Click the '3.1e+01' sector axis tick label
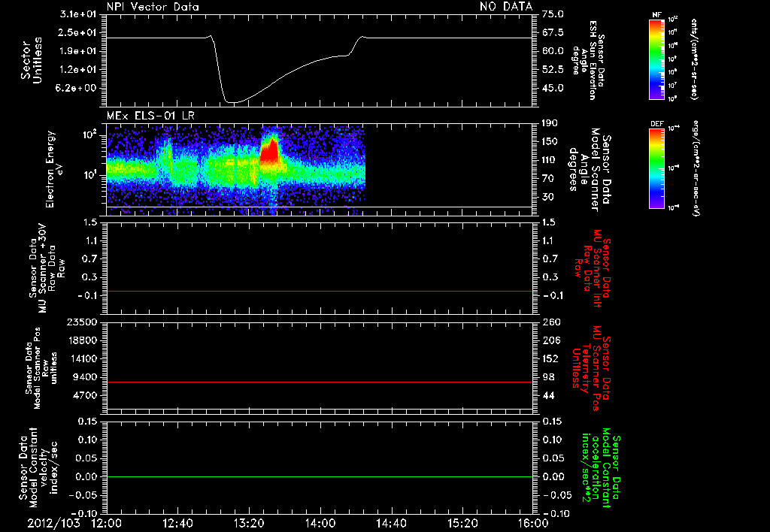 click(x=79, y=14)
